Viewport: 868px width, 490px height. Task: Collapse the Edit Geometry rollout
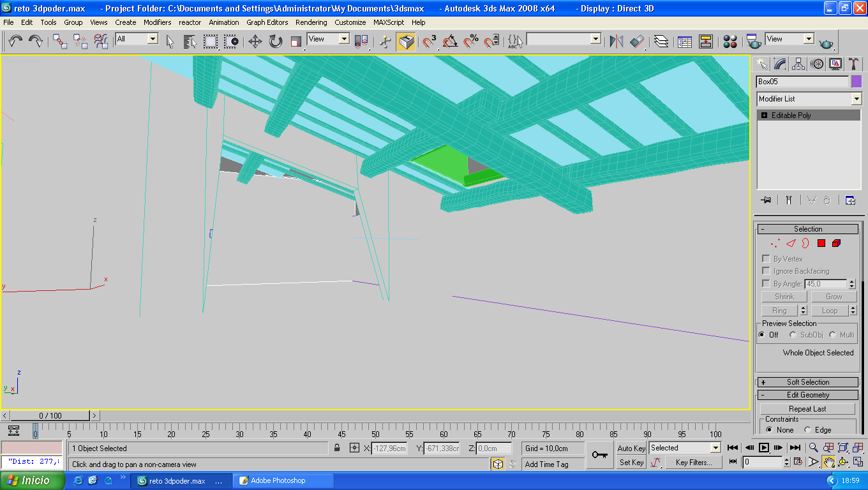807,395
